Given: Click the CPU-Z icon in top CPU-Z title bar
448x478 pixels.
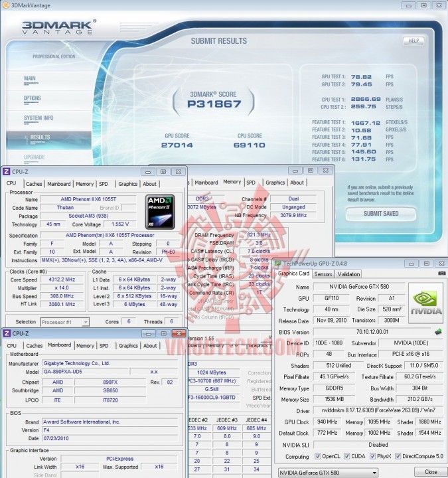Looking at the screenshot, I should (x=6, y=172).
